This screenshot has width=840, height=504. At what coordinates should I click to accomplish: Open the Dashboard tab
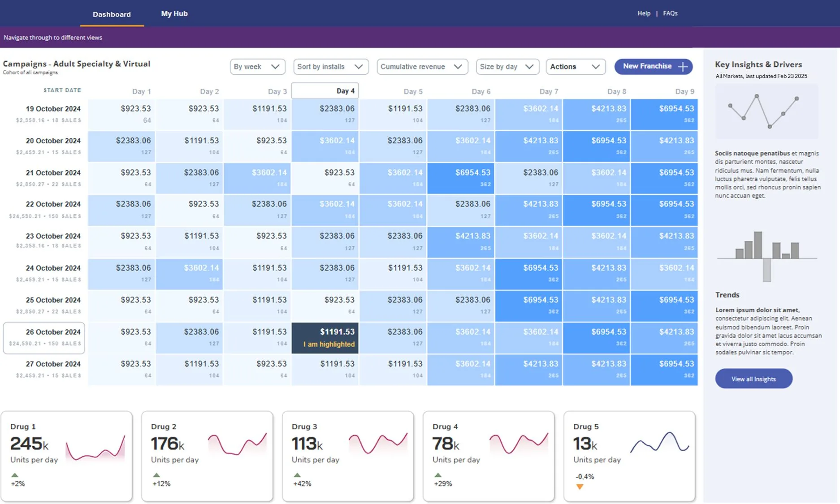point(112,14)
